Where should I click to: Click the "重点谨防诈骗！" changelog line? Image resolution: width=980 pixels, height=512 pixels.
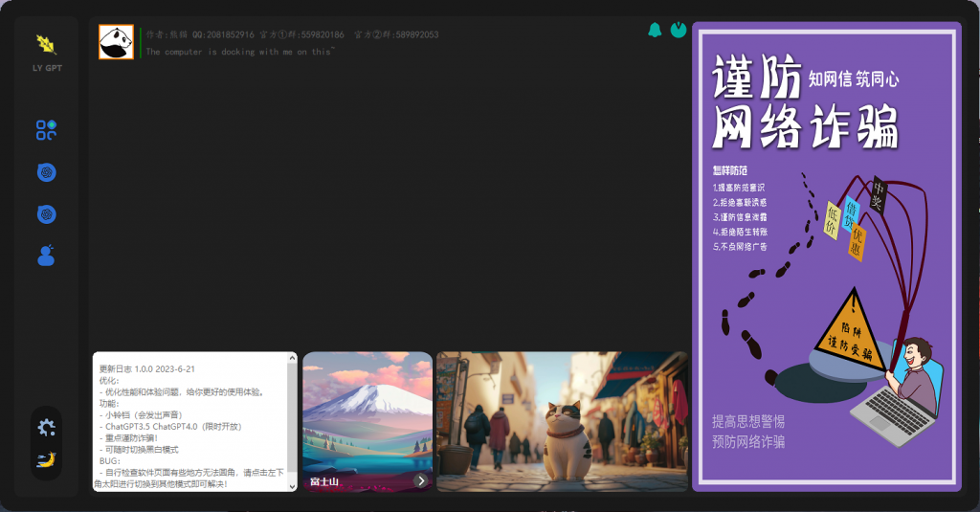[x=129, y=438]
